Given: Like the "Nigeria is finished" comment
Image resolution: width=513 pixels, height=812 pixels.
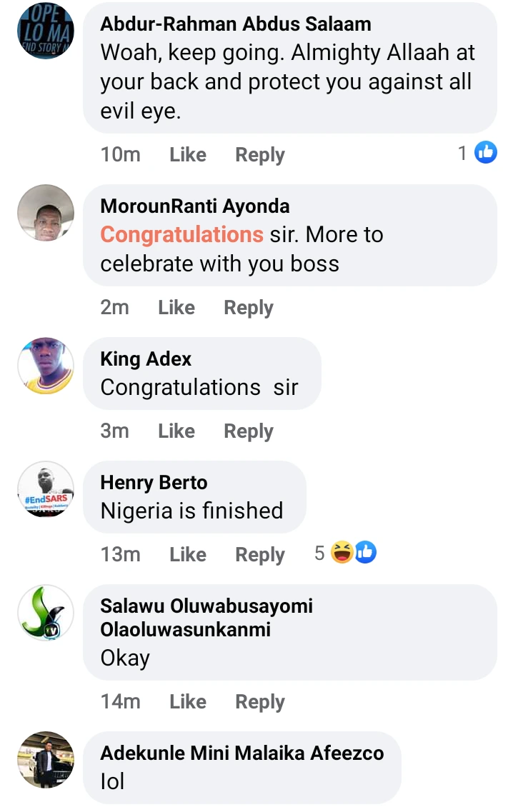Looking at the screenshot, I should pos(188,555).
